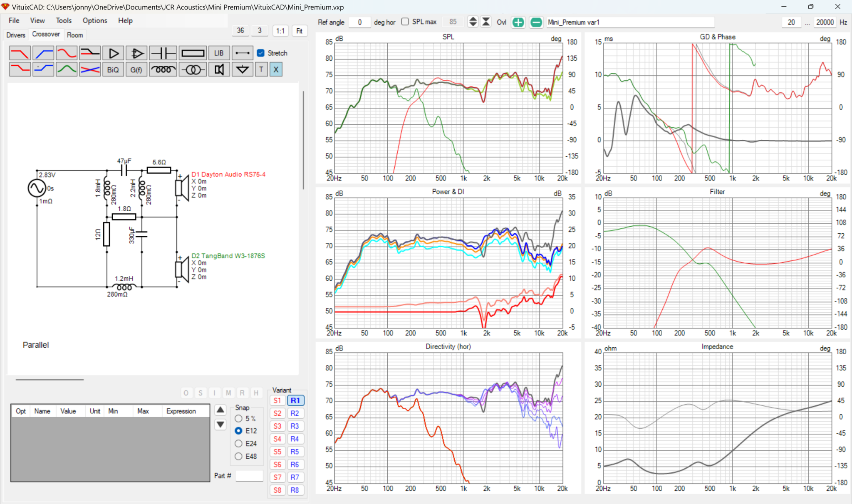This screenshot has width=852, height=504.
Task: Insert an inductor coil component
Action: pyautogui.click(x=163, y=69)
